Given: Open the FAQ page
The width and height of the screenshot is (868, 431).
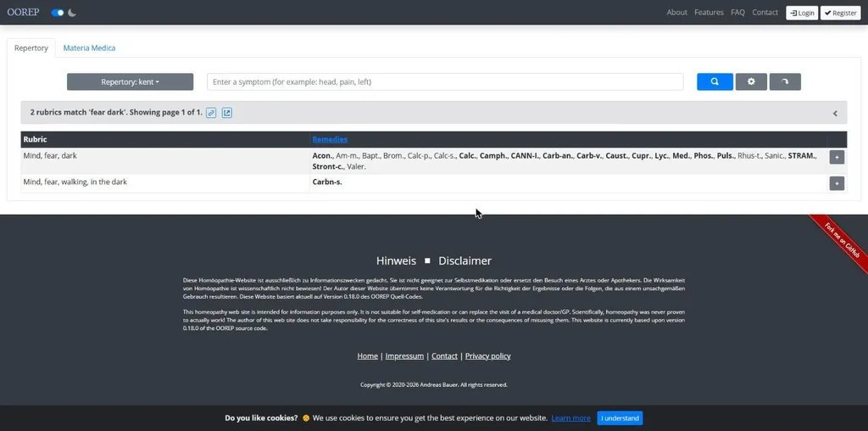Looking at the screenshot, I should tap(737, 12).
